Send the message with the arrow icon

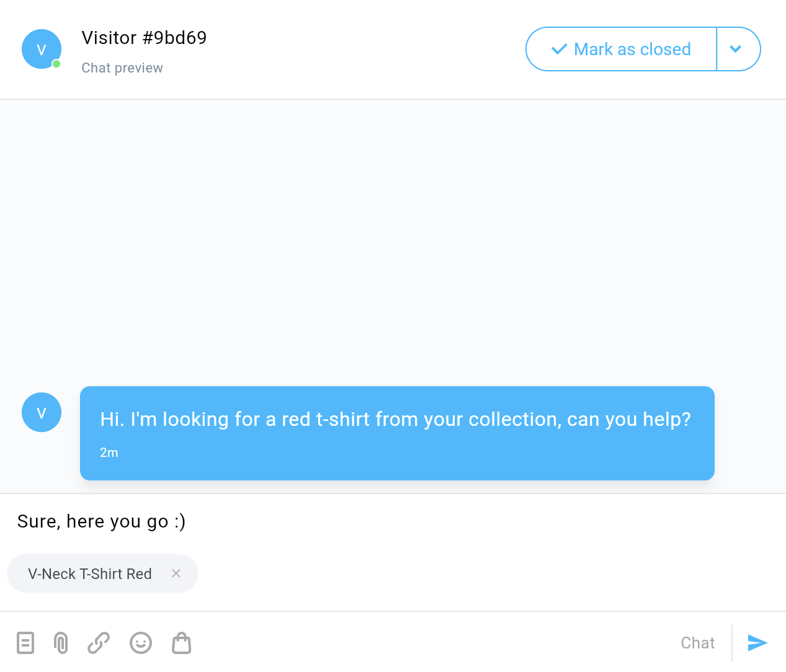click(x=757, y=643)
